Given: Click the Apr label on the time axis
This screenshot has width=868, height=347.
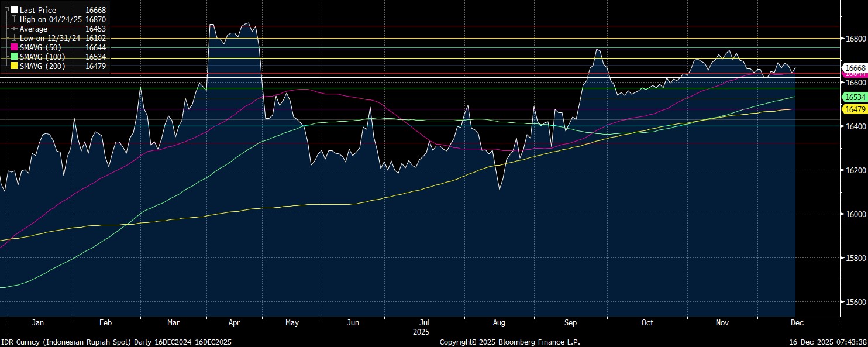Looking at the screenshot, I should pyautogui.click(x=235, y=322).
